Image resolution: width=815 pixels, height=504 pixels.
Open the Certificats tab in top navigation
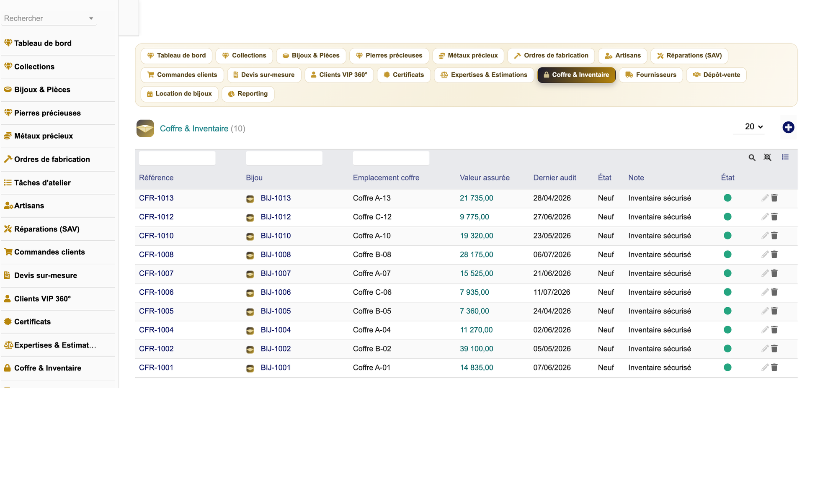pos(404,75)
